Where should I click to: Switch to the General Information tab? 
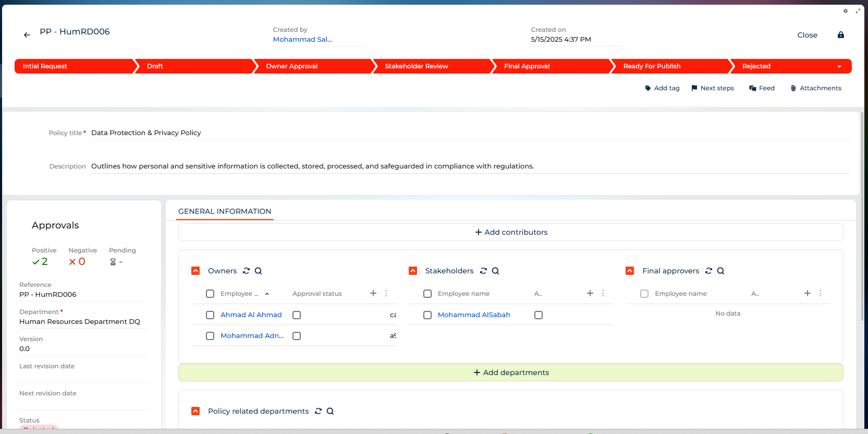[x=225, y=211]
